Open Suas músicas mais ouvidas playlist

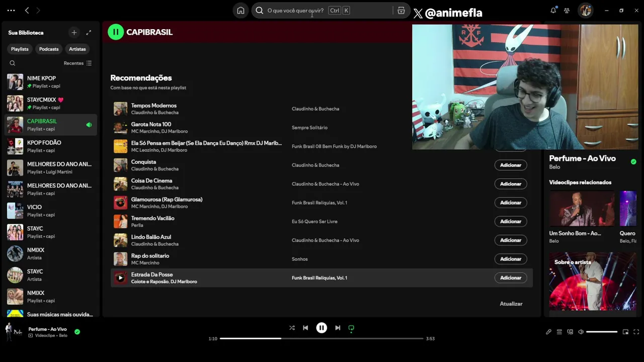click(x=50, y=314)
